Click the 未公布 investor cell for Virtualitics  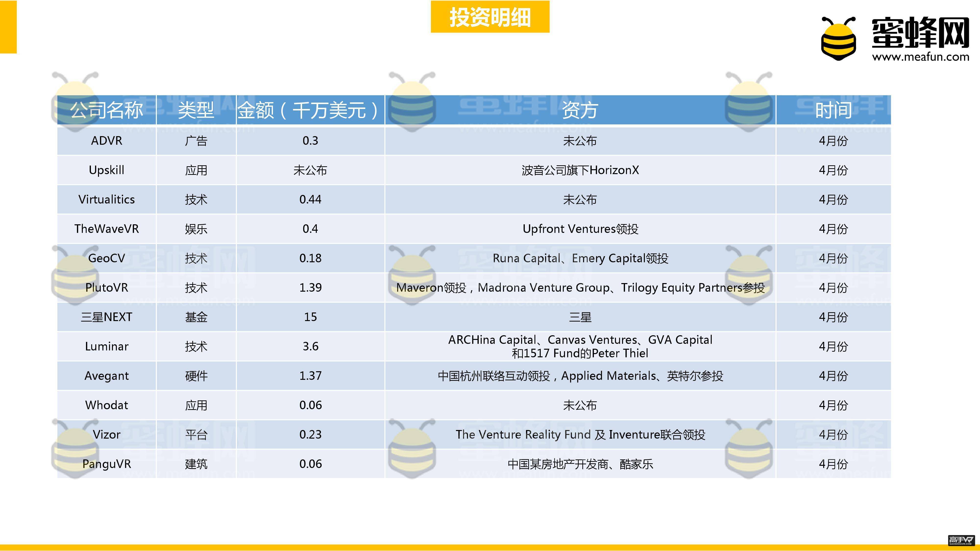pos(580,199)
